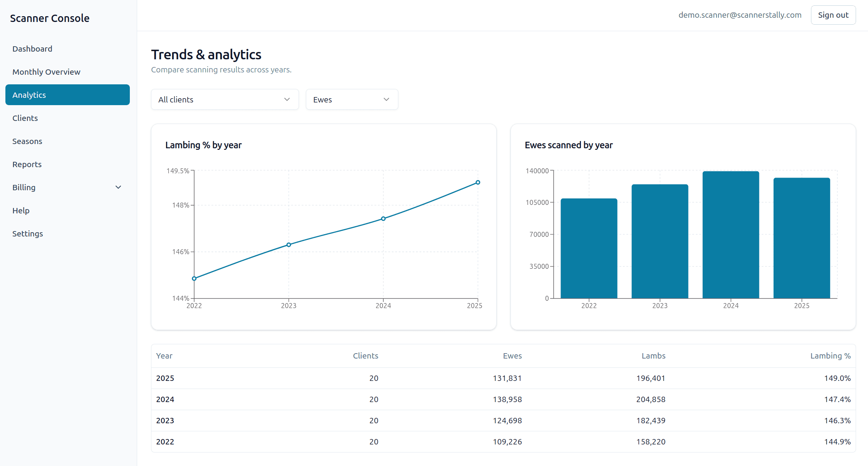Screen dimensions: 868x466
Task: Click the ewes value 131,831
Action: pos(507,378)
